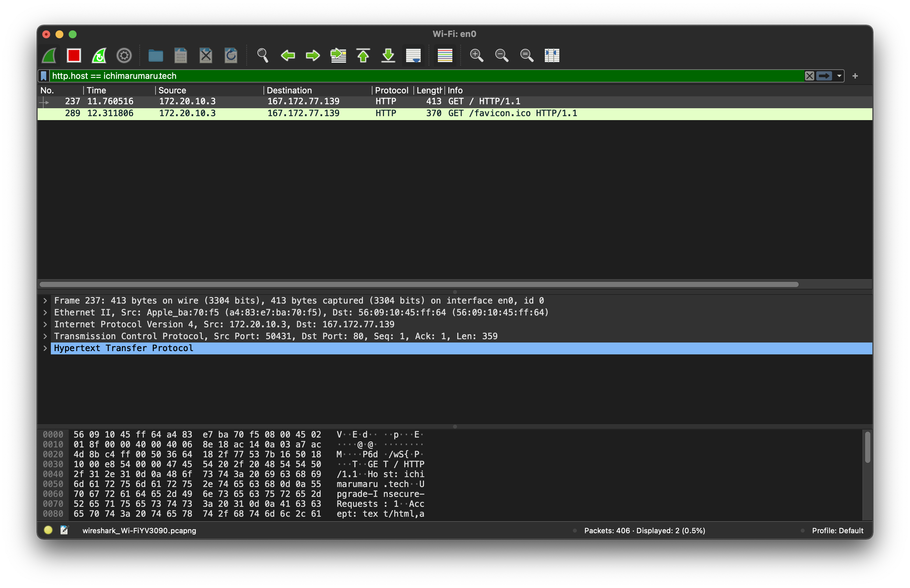Clear the display filter with X button
910x588 pixels.
(809, 76)
